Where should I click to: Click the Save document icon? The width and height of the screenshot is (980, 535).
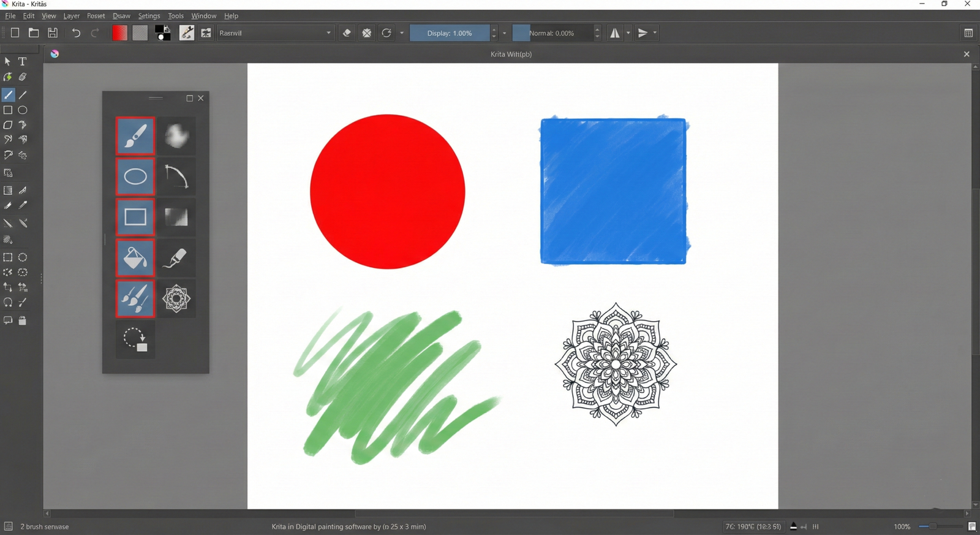tap(53, 33)
